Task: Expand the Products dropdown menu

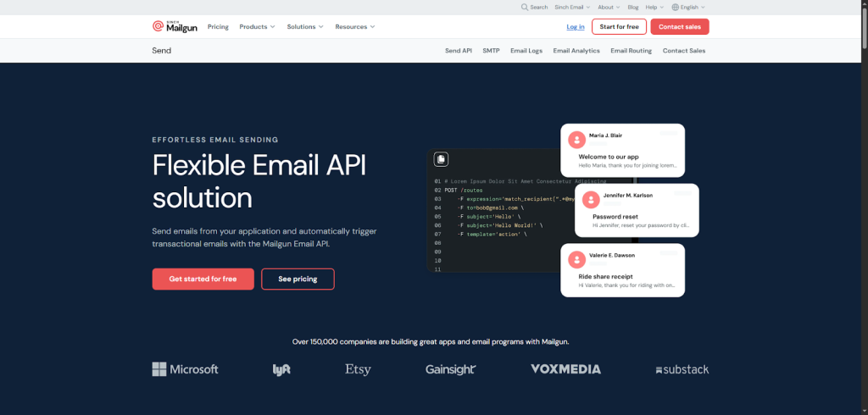Action: 257,26
